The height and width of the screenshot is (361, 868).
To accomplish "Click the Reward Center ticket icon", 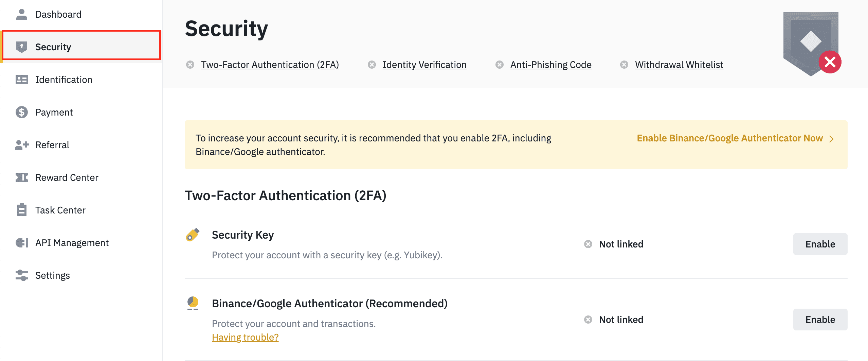I will 22,177.
